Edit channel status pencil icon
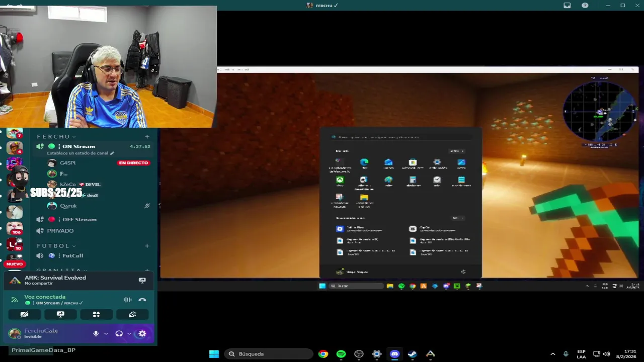The width and height of the screenshot is (644, 362). [x=112, y=153]
